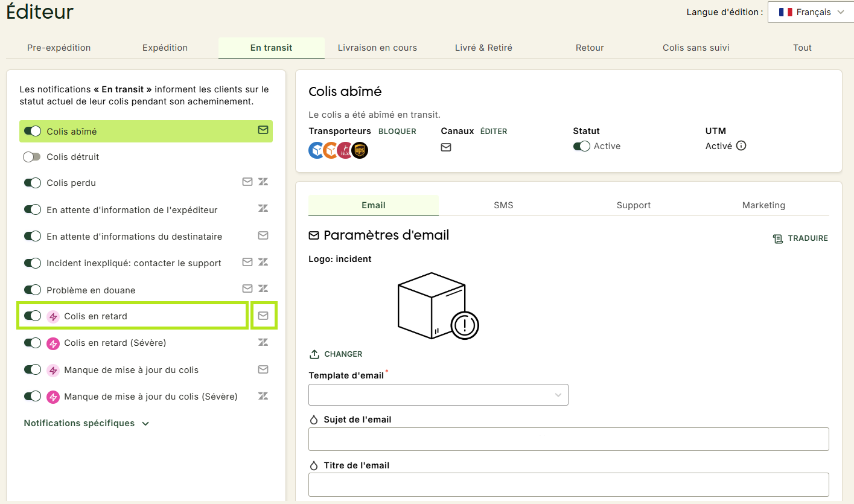Image resolution: width=854 pixels, height=504 pixels.
Task: Click the BLOQUER link next to Transporteurs
Action: coord(397,131)
